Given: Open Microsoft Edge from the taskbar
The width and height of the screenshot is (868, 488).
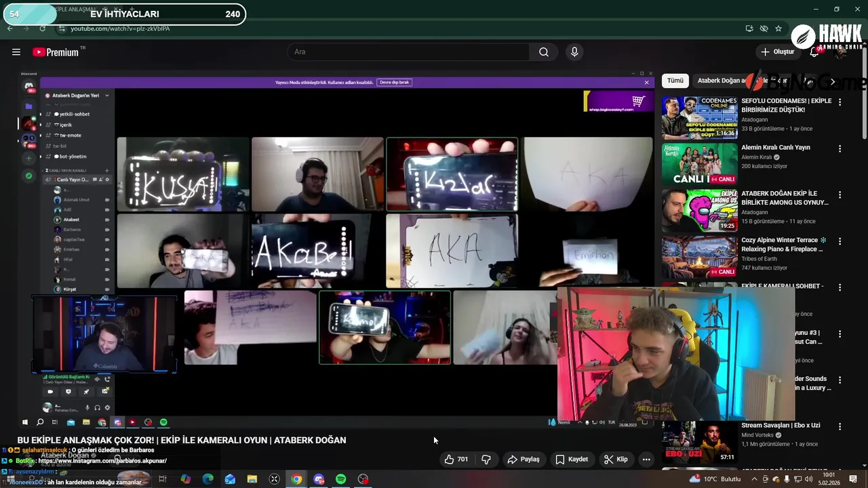Looking at the screenshot, I should click(x=208, y=479).
